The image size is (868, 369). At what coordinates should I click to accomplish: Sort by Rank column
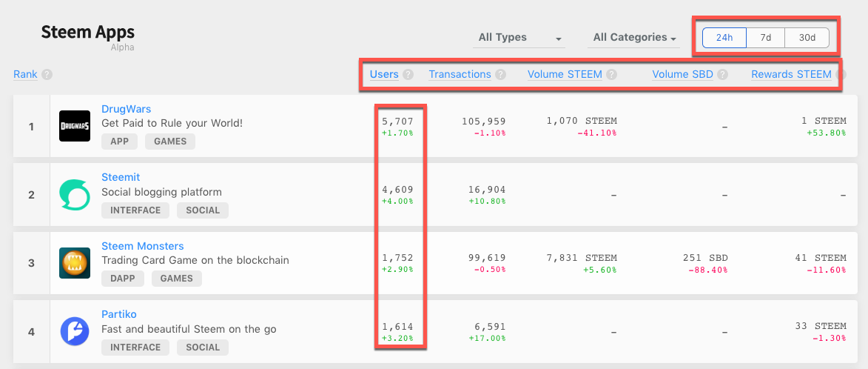point(25,74)
